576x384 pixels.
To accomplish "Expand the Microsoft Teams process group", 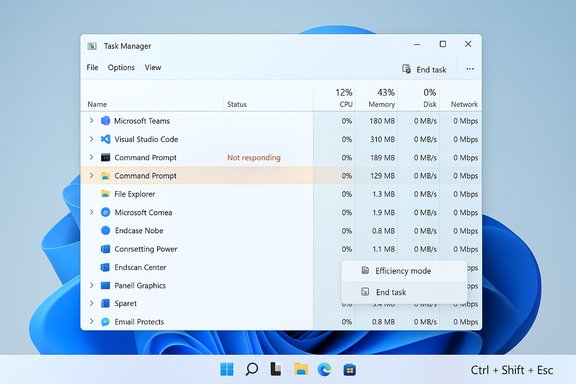I will click(91, 120).
